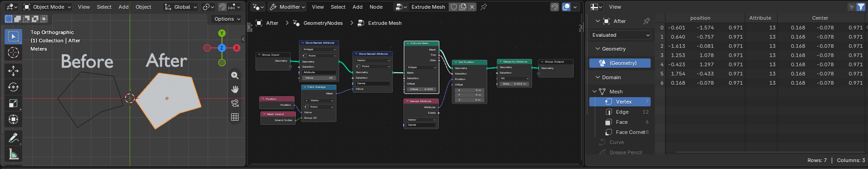Click red X axis gizmo ball
This screenshot has height=169, width=868.
click(x=237, y=48)
